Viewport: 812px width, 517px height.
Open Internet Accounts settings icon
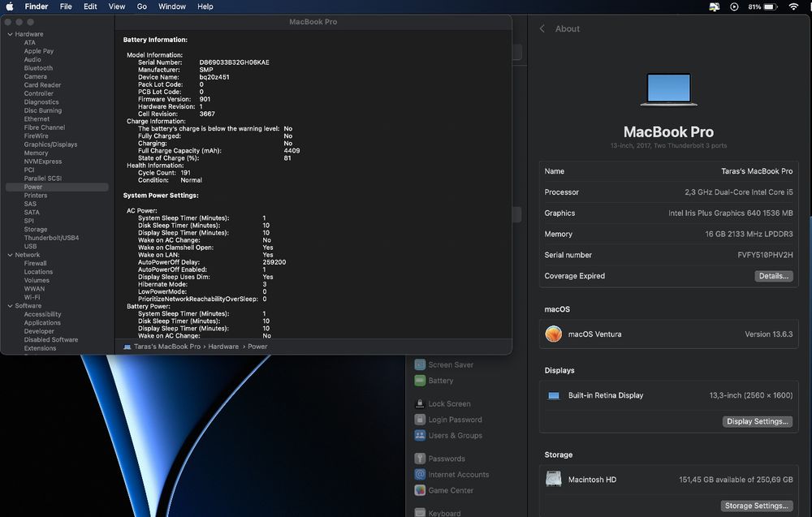420,474
